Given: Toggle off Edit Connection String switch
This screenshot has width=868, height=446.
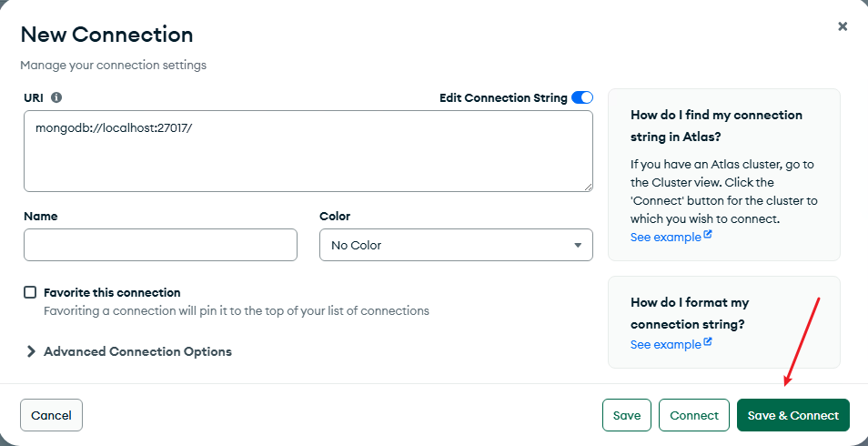Looking at the screenshot, I should (x=582, y=97).
